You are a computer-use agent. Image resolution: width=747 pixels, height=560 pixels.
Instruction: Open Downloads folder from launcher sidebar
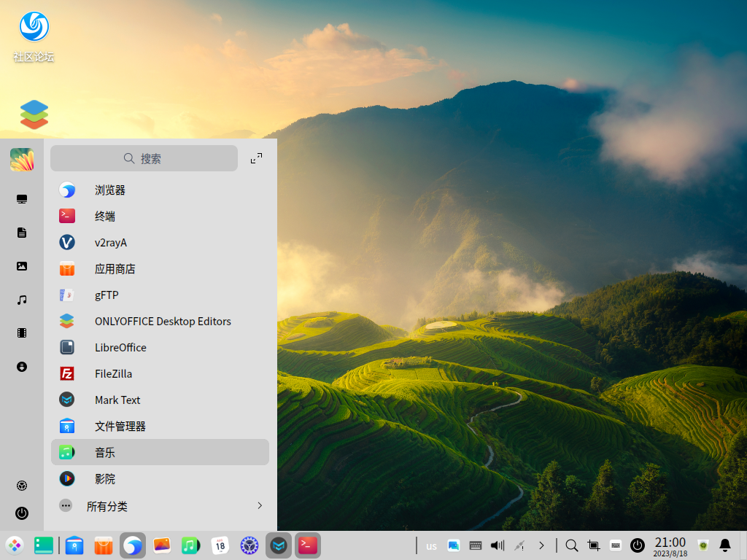[x=22, y=367]
